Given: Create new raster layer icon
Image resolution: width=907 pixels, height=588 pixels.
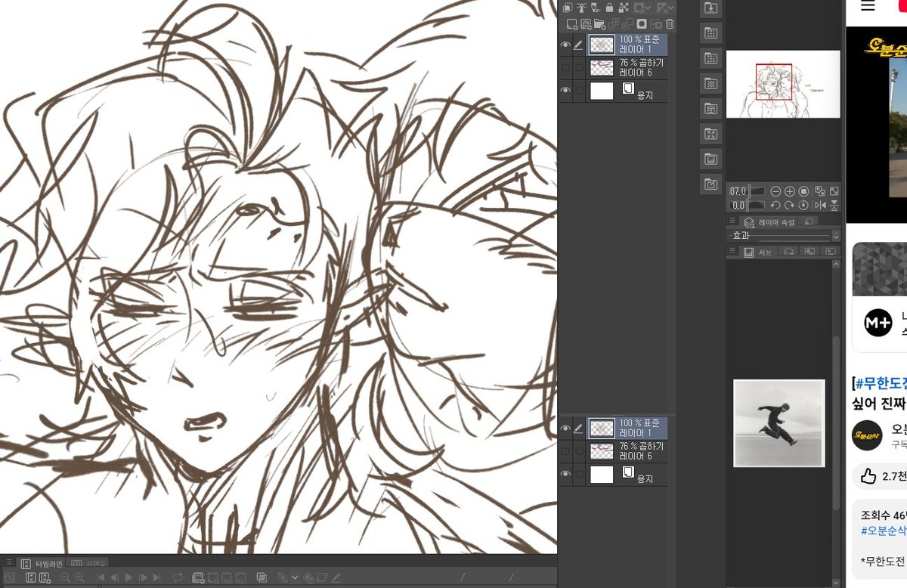Looking at the screenshot, I should [x=572, y=24].
